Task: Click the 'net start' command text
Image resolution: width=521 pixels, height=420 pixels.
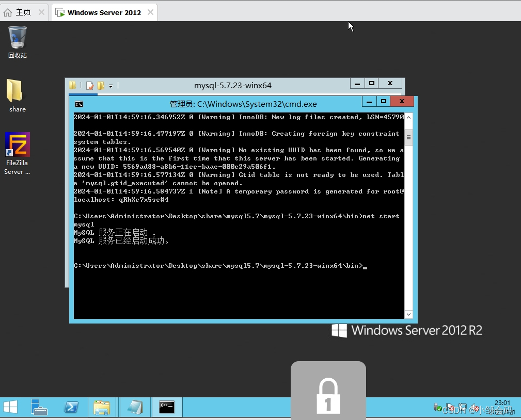Action: click(381, 216)
